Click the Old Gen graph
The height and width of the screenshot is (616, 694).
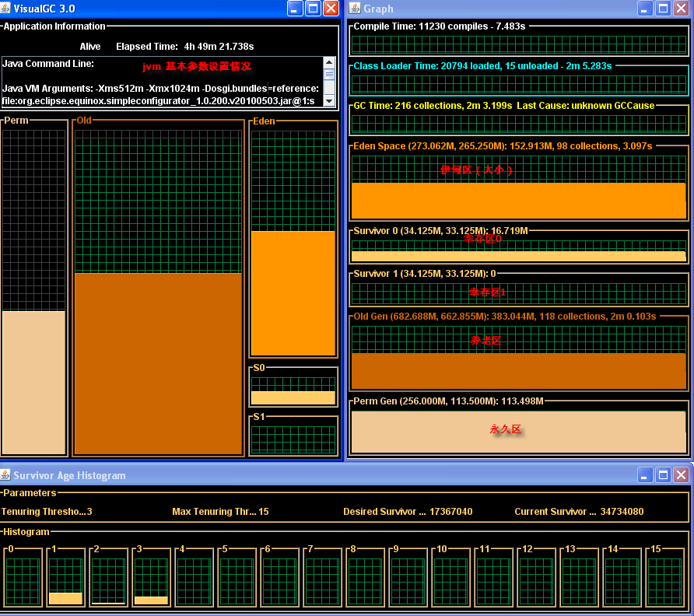[x=519, y=358]
